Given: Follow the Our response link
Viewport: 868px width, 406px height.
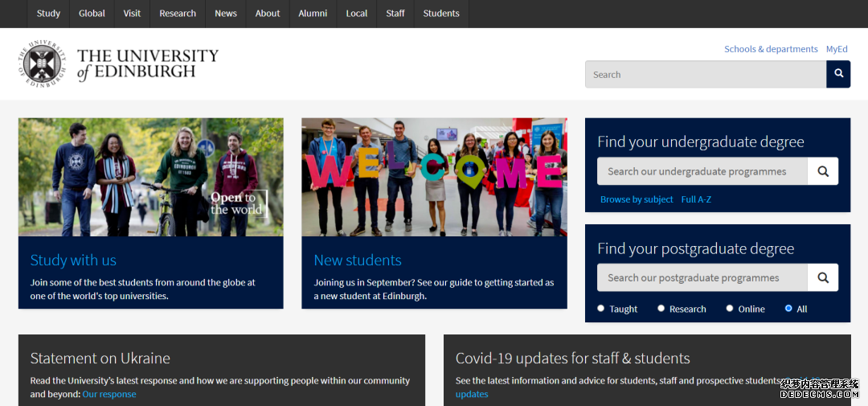Looking at the screenshot, I should click(109, 395).
